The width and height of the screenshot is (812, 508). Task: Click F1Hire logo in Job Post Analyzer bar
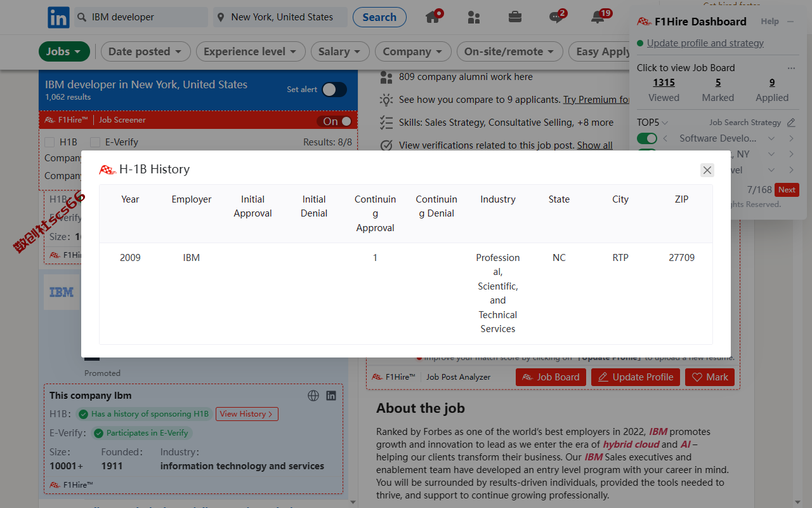pyautogui.click(x=377, y=377)
